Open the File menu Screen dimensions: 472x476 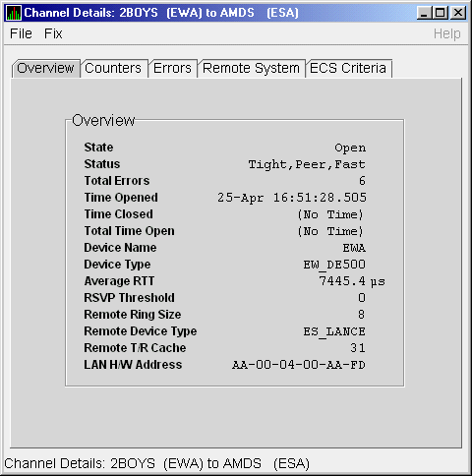pos(21,33)
